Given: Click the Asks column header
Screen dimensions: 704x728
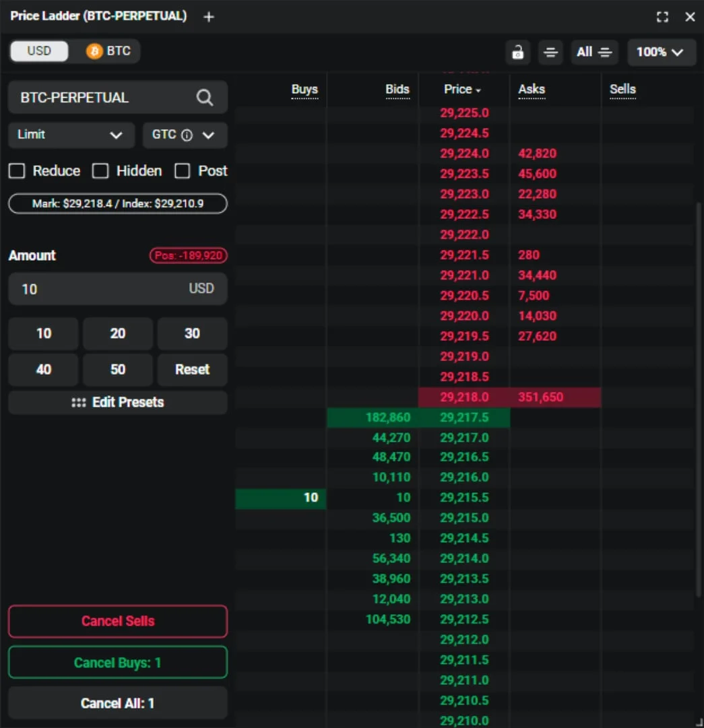Looking at the screenshot, I should click(532, 89).
